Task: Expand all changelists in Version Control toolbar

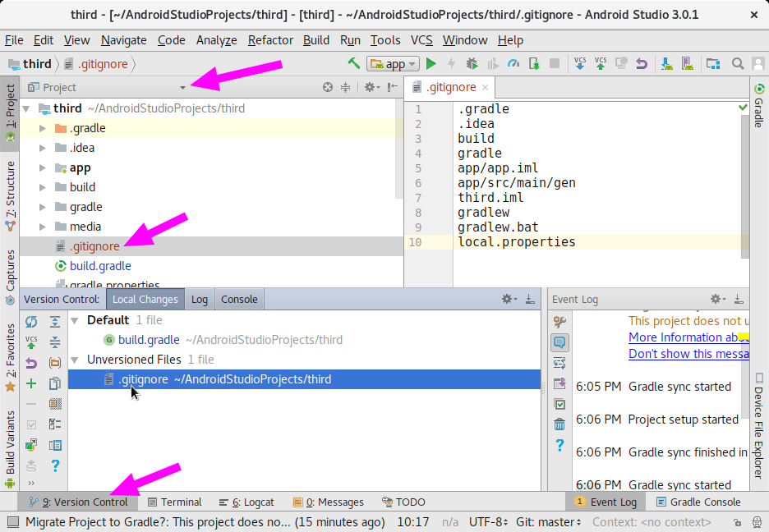Action: pyautogui.click(x=55, y=321)
